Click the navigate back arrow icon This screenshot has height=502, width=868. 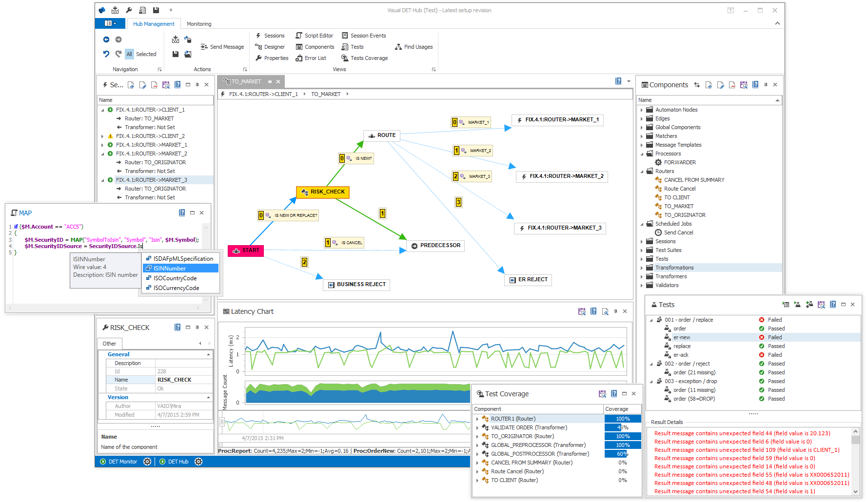(x=106, y=39)
